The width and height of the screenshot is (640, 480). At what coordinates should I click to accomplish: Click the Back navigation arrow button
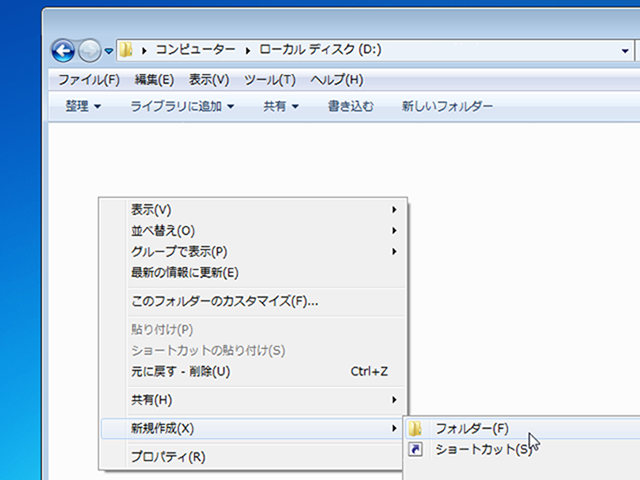(63, 51)
